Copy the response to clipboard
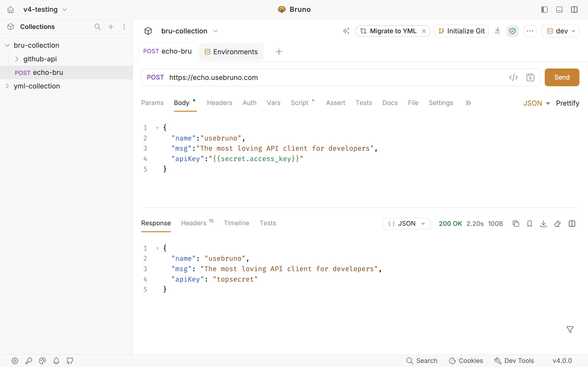The width and height of the screenshot is (588, 367). tap(516, 223)
